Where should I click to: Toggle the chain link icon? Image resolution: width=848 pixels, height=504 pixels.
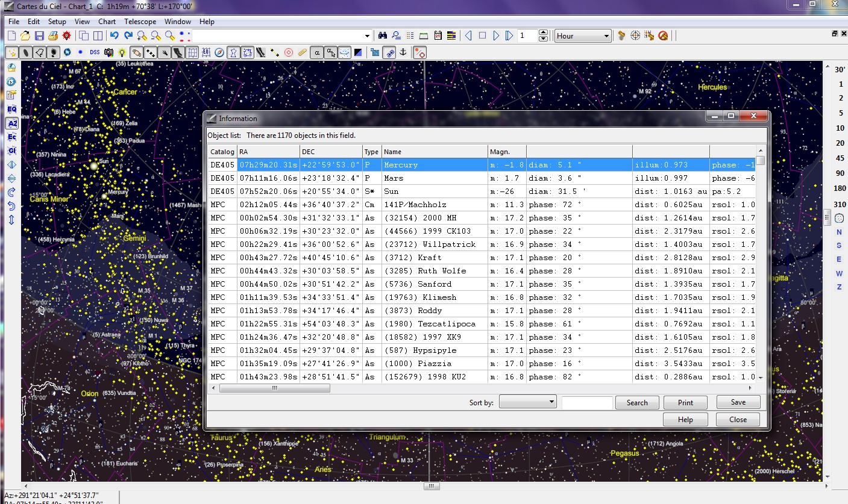(390, 52)
